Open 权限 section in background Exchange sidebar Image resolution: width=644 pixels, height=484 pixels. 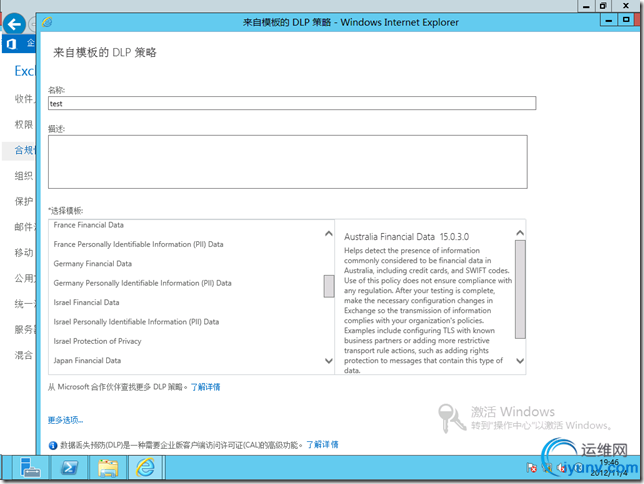coord(24,124)
